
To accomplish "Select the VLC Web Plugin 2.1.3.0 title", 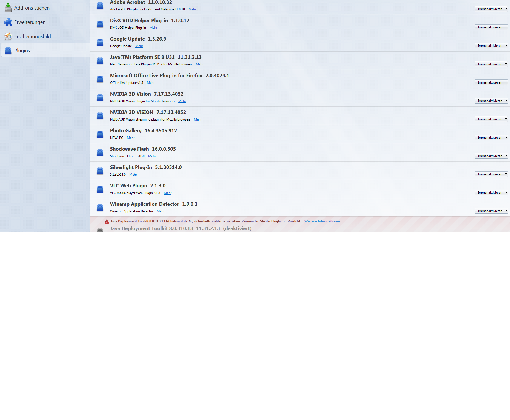I will [x=138, y=186].
